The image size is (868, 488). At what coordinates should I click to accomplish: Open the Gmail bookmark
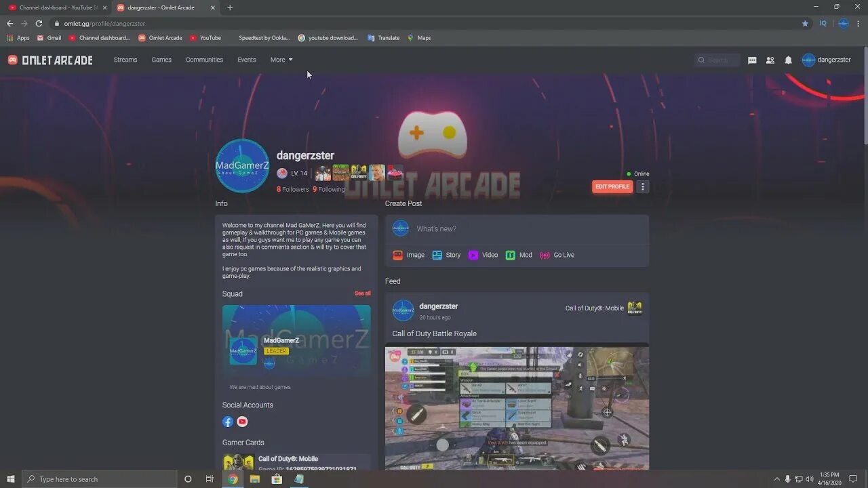tap(49, 38)
